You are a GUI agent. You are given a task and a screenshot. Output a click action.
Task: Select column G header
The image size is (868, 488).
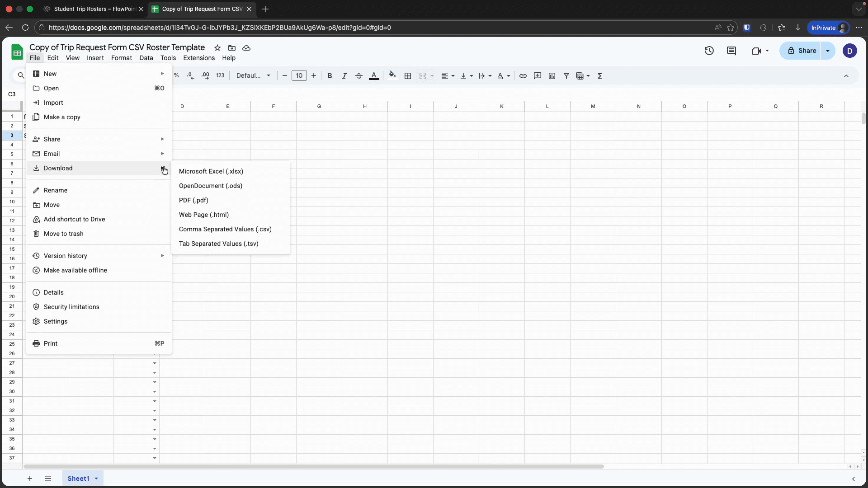319,106
